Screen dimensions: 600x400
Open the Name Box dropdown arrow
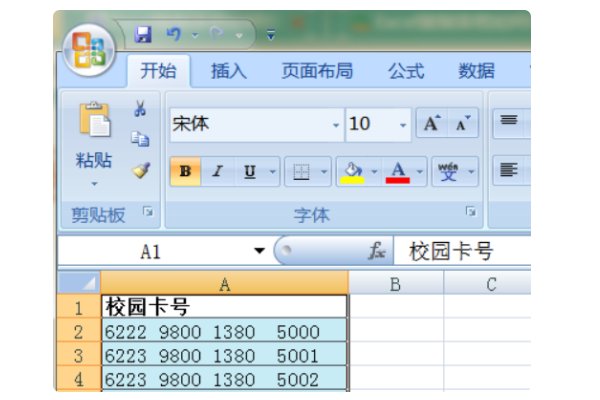[x=259, y=251]
